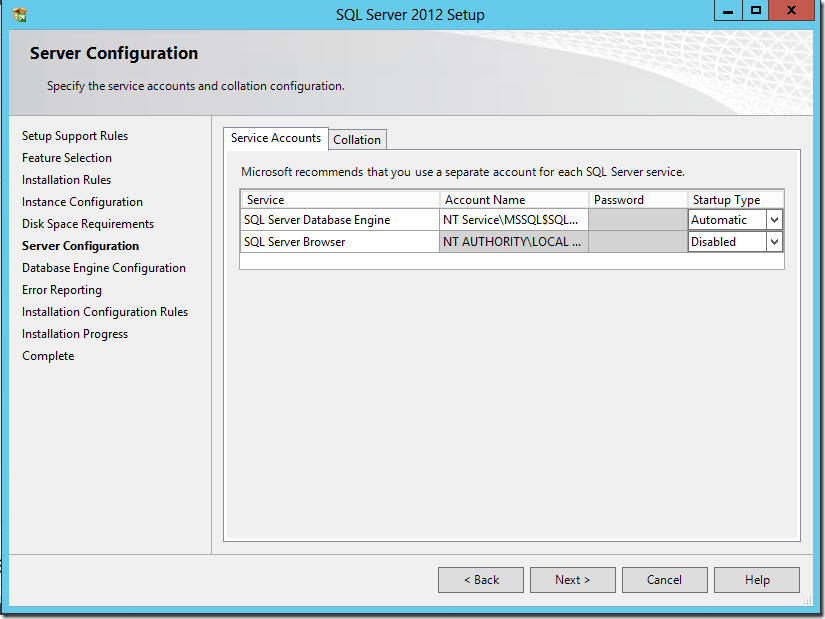
Task: Click the Next > button
Action: tap(572, 580)
